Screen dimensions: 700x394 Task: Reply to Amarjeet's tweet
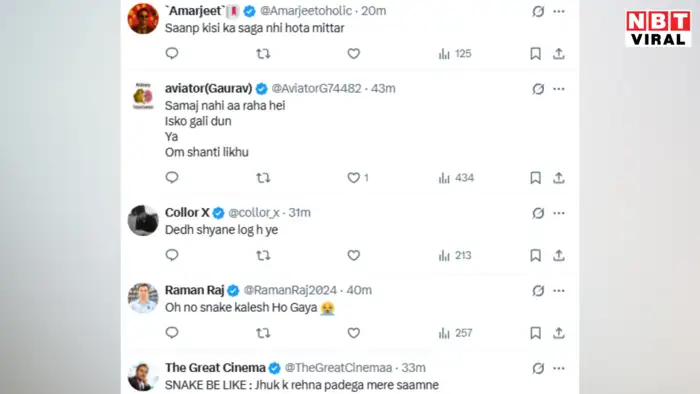pos(172,54)
